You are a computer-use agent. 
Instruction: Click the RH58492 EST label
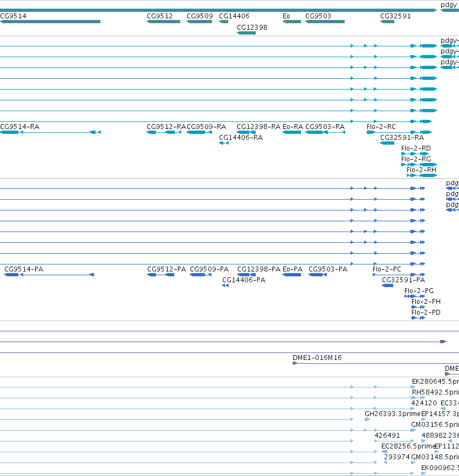pos(435,392)
